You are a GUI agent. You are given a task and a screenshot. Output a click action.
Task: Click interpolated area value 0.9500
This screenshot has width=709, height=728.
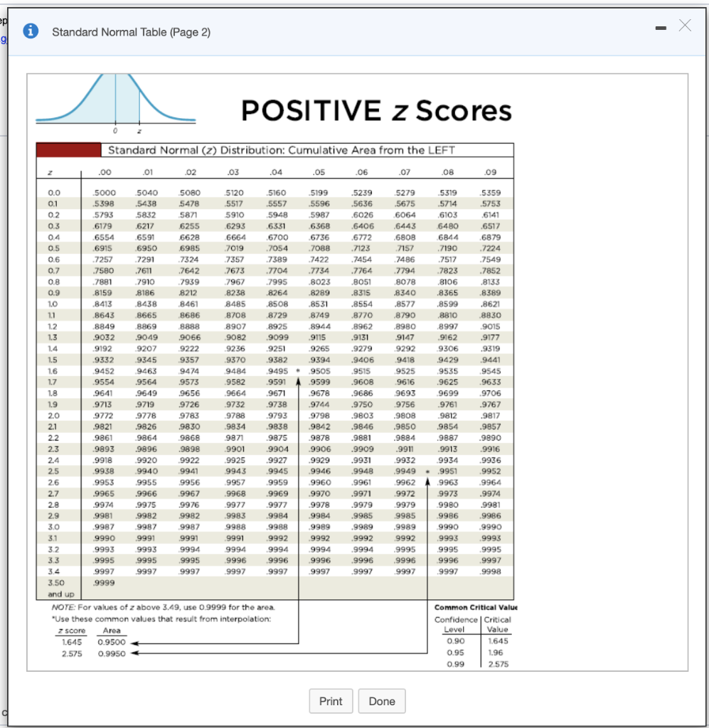112,642
